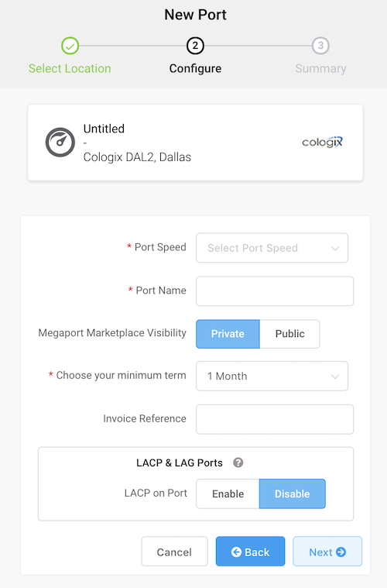Click the step 3 Summary circle

tap(320, 46)
